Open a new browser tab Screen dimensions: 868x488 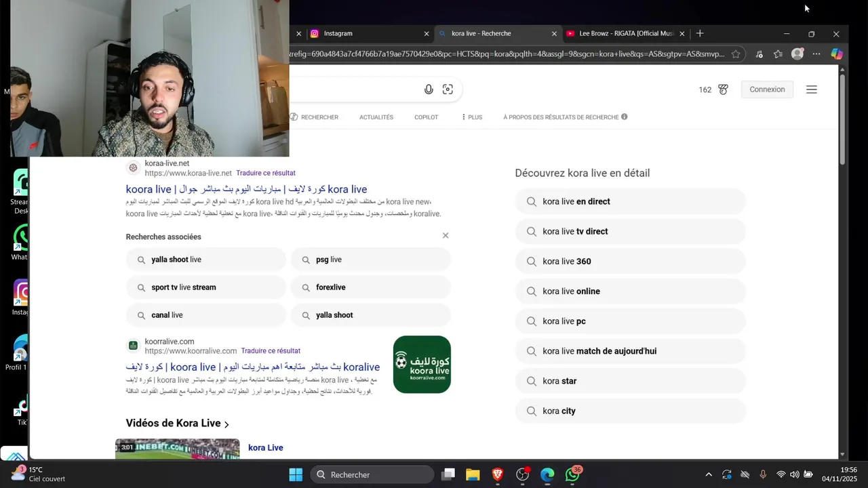[700, 33]
